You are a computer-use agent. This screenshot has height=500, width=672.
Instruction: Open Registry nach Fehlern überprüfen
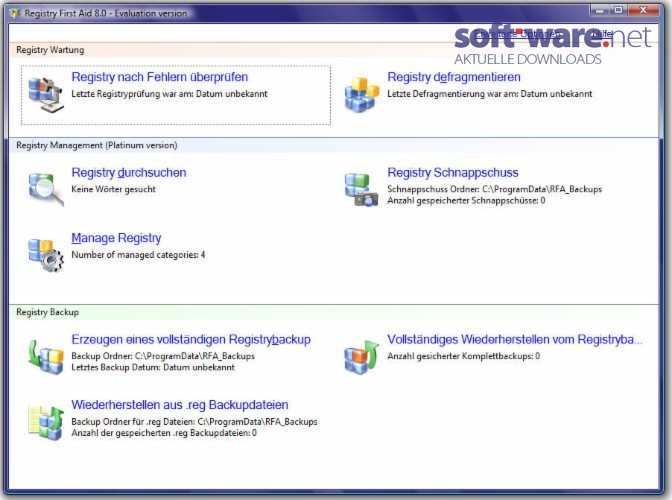[x=159, y=77]
